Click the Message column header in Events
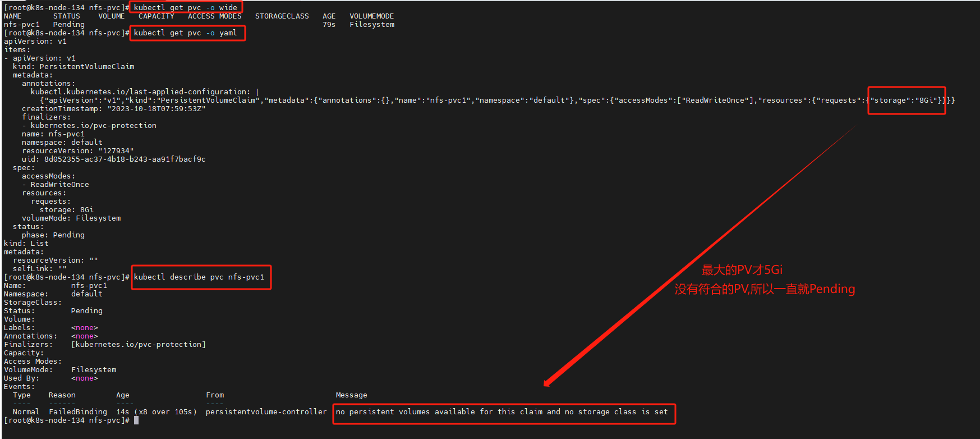 point(351,395)
